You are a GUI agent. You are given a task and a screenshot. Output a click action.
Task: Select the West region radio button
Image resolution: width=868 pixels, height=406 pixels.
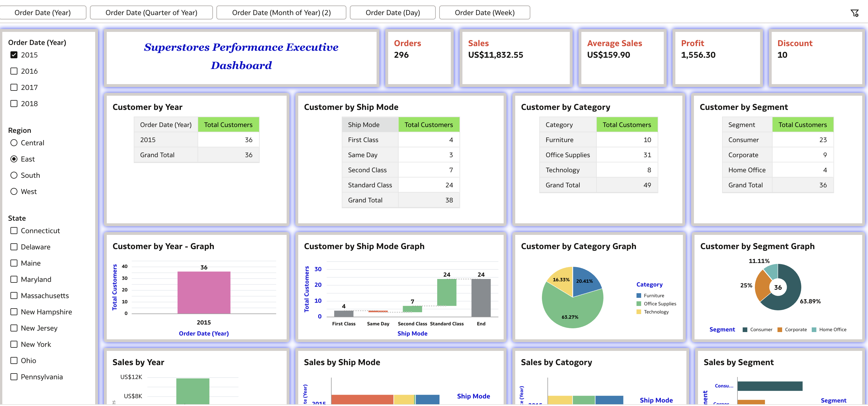click(14, 191)
